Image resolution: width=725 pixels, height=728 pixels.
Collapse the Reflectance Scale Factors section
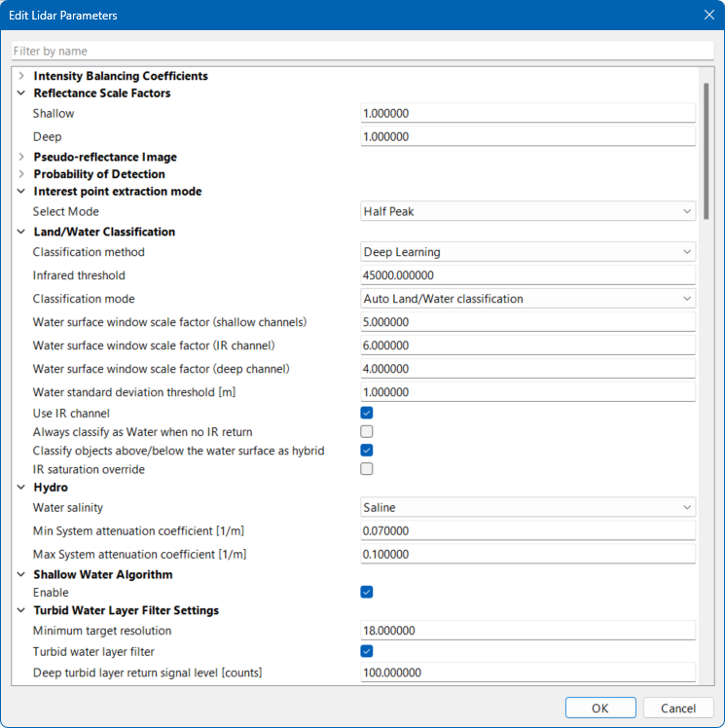pos(21,93)
